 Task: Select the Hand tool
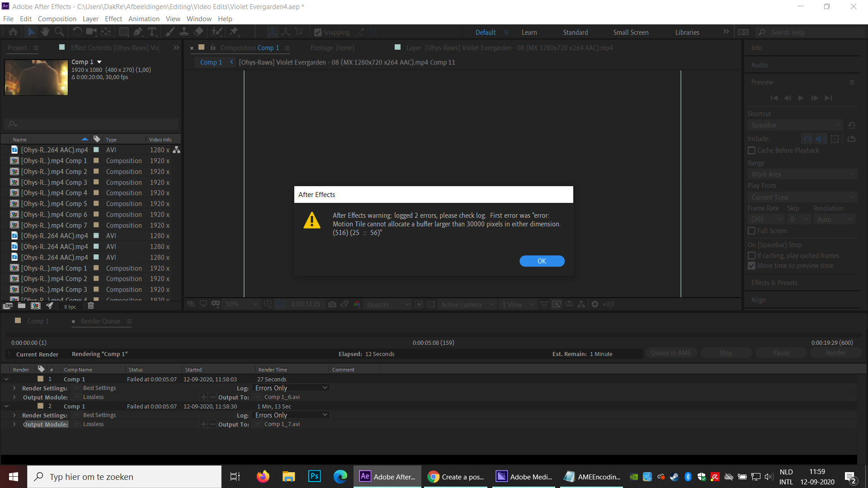[x=45, y=32]
